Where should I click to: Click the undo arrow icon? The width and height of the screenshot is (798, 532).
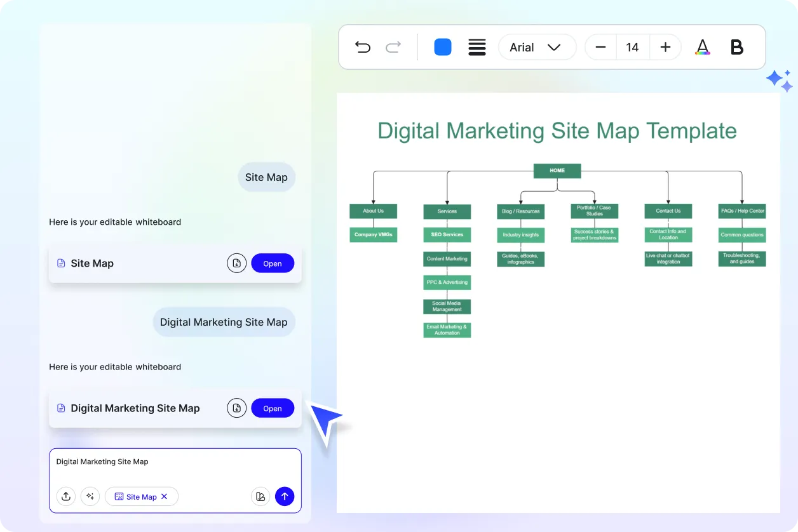click(x=363, y=47)
